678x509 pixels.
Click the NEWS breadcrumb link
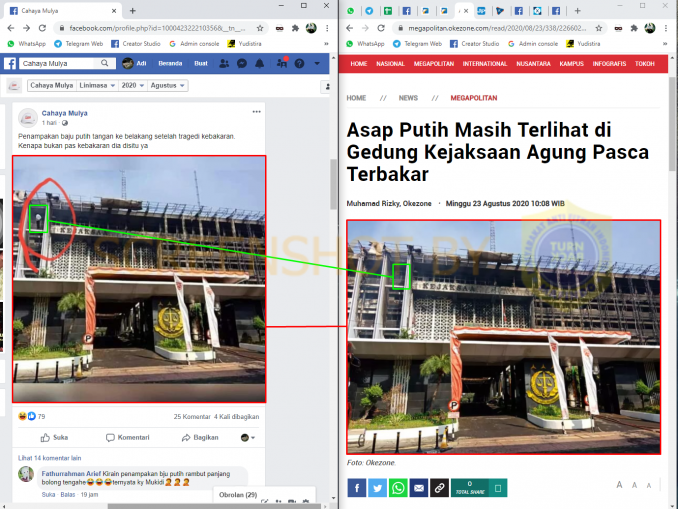tap(408, 98)
